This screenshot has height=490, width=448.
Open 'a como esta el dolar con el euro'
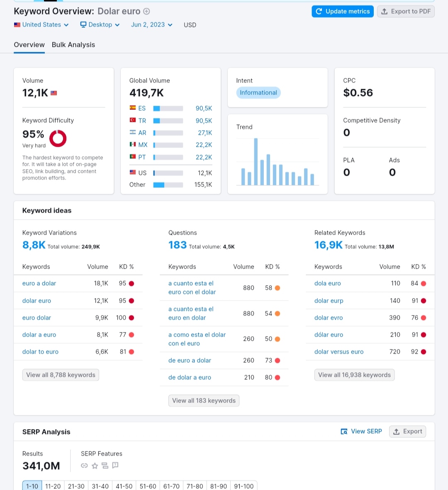[x=197, y=339]
